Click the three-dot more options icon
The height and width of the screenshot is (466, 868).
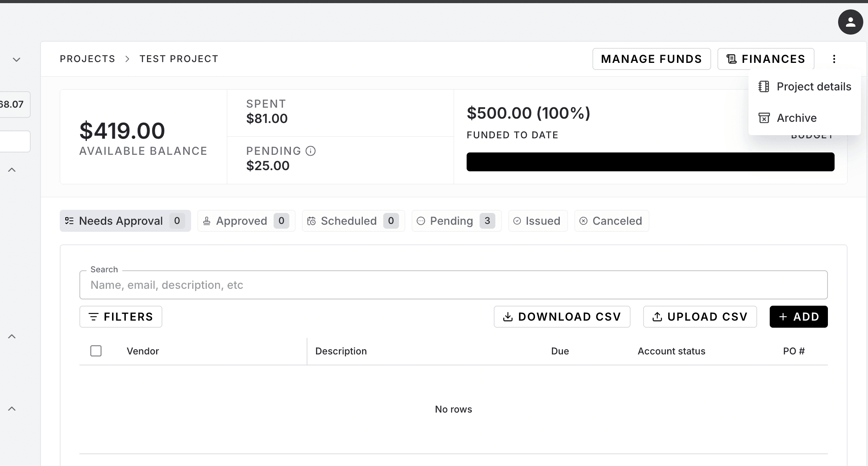tap(834, 59)
